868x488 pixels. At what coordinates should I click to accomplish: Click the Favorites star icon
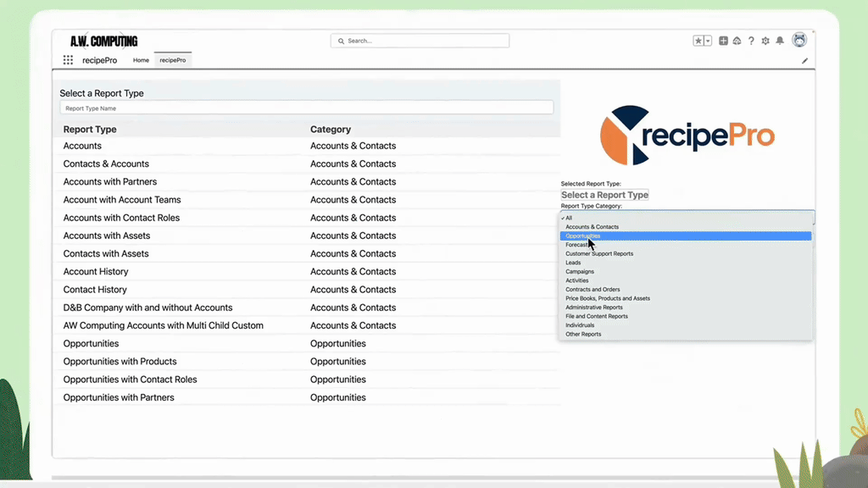(x=698, y=41)
